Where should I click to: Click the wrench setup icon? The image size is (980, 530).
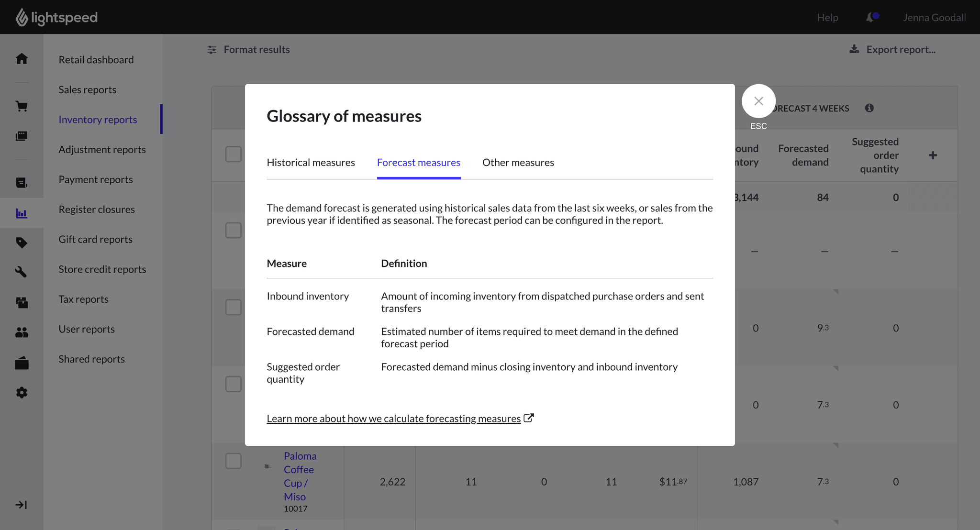point(22,272)
